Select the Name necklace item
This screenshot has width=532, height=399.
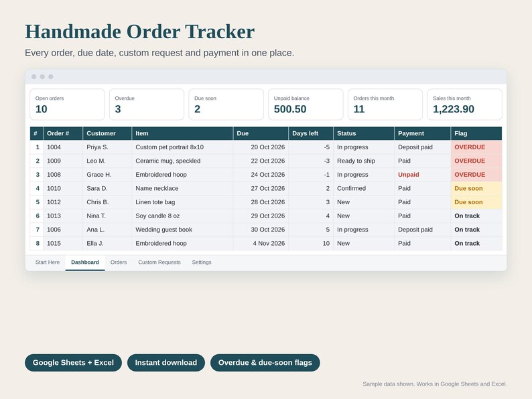pos(182,189)
